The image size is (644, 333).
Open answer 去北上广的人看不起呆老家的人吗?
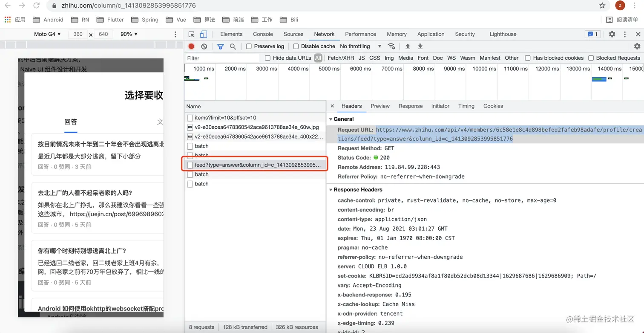[x=85, y=193]
